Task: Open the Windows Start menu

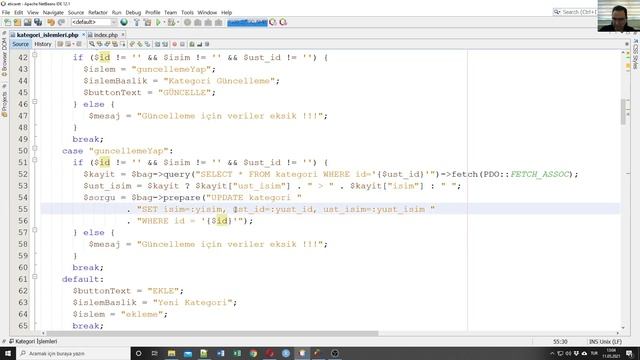Action: point(8,353)
